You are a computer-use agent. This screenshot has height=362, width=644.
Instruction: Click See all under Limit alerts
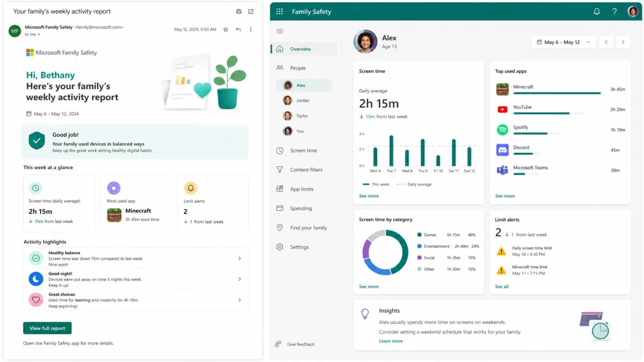click(502, 286)
